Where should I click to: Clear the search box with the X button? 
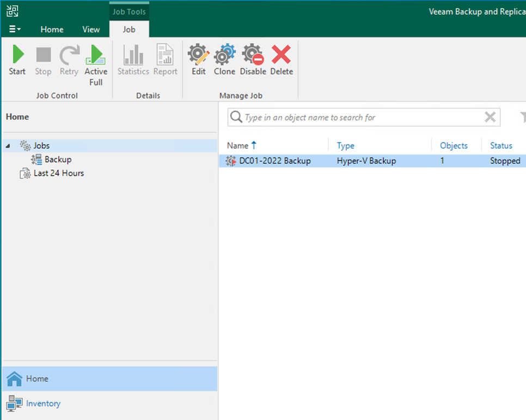(489, 117)
